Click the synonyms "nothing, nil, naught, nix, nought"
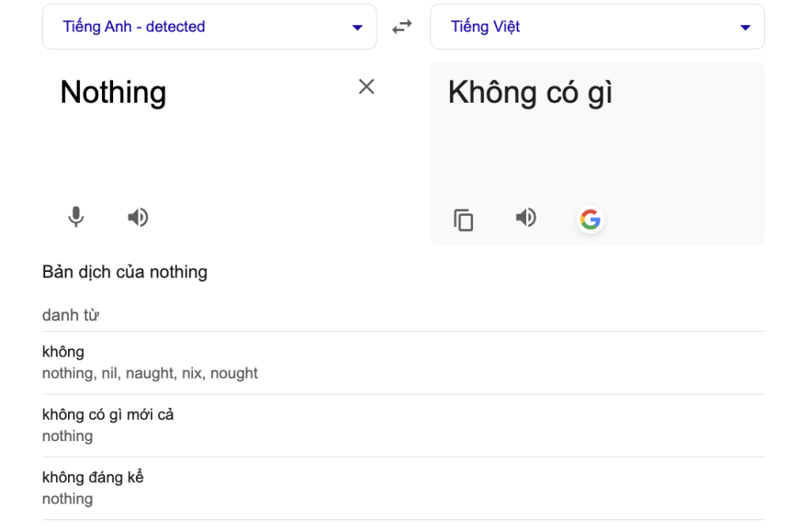Viewport: 810px width, 532px height. 150,373
